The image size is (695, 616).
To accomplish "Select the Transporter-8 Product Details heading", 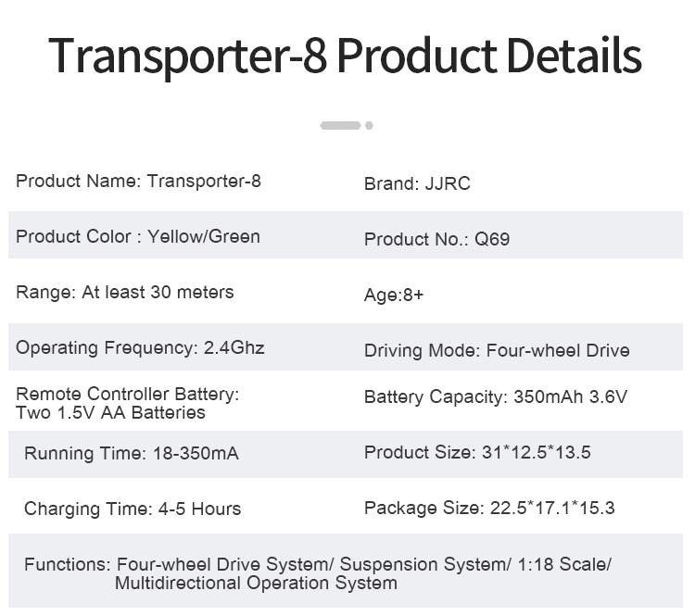I will point(346,56).
